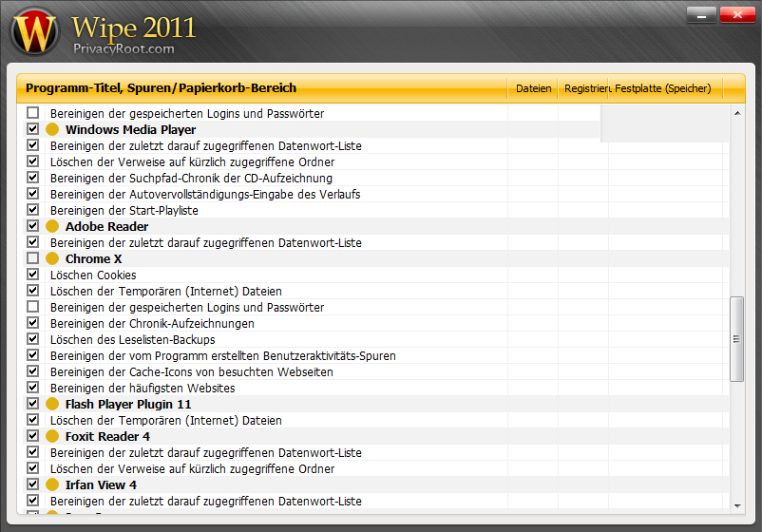This screenshot has width=762, height=532.
Task: Click the yellow dot beside Flash Player Plugin 11
Action: point(52,404)
